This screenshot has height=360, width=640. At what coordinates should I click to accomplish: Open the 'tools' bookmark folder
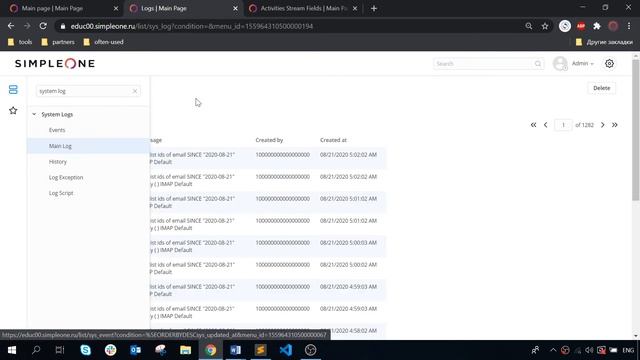click(20, 42)
